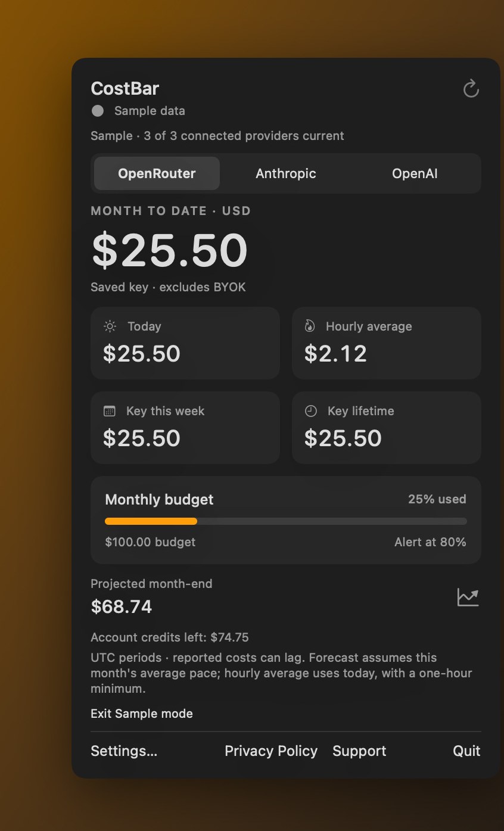Click the gray Sample data status dot
504x831 pixels.
click(98, 111)
